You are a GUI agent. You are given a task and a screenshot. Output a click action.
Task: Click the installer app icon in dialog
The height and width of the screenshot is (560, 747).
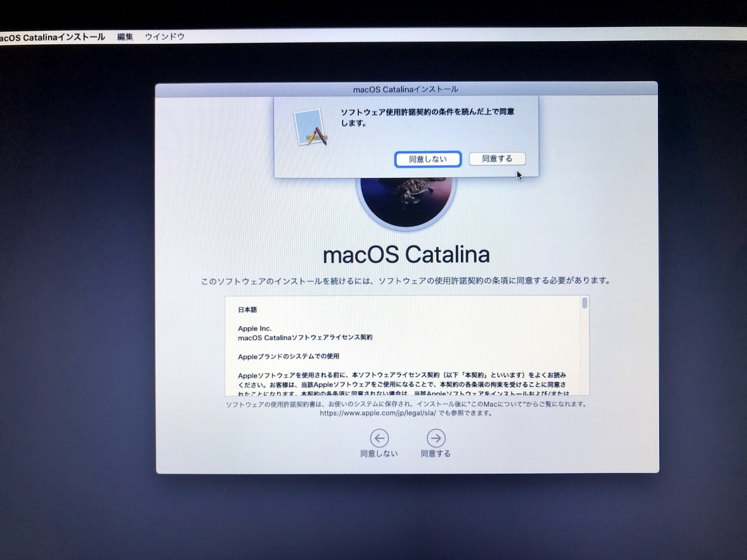(x=311, y=128)
